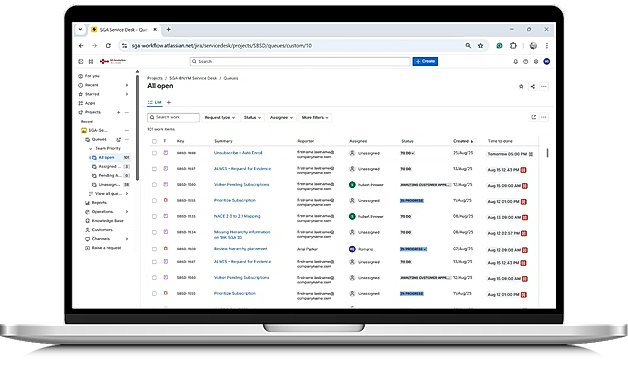Expand the Channels chevron in the sidebar

point(127,239)
